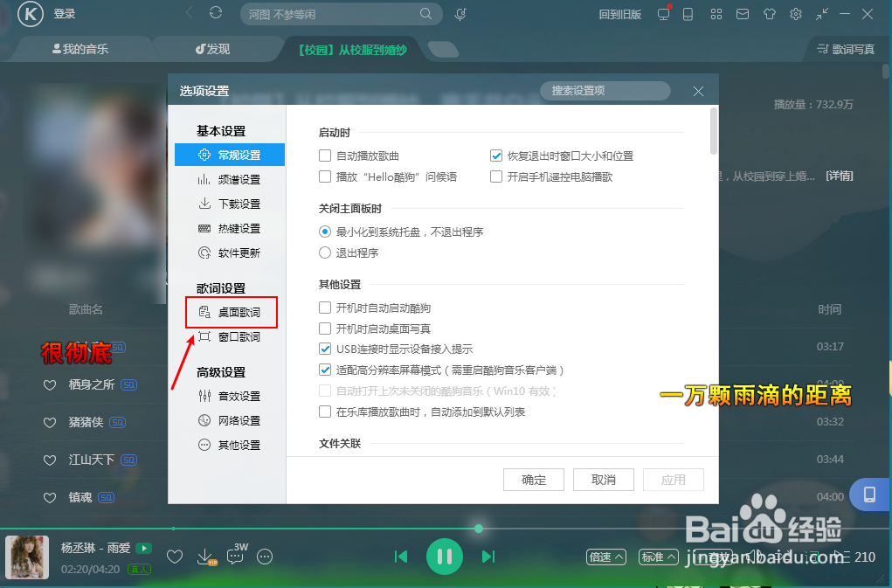The image size is (892, 588).
Task: Switch to mini mode with the shrink arrows icon
Action: coord(821,14)
